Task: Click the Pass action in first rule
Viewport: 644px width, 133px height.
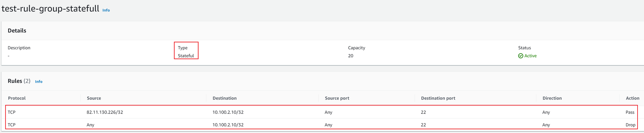Action: tap(630, 112)
